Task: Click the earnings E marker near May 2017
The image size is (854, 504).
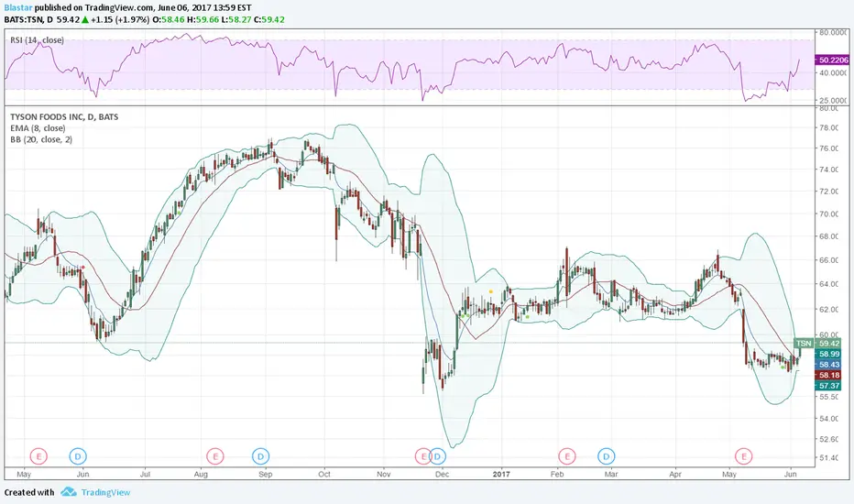Action: coord(743,456)
